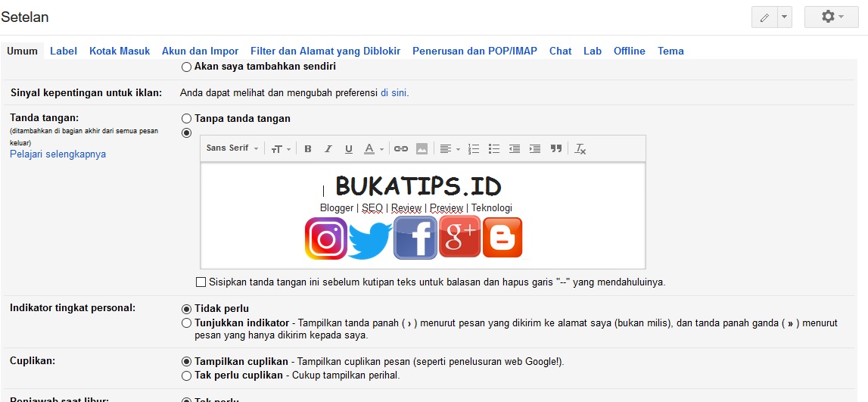Screen dimensions: 868x402
Task: Expand the input tools dropdown arrow
Action: click(x=785, y=17)
